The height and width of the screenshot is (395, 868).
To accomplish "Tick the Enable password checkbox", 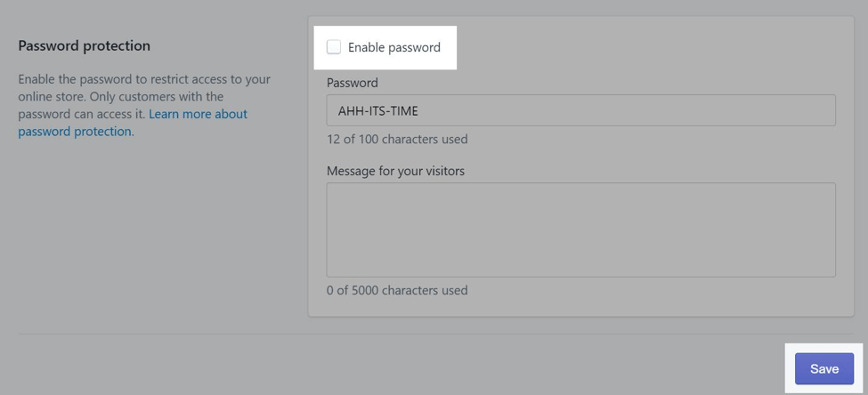I will point(334,47).
